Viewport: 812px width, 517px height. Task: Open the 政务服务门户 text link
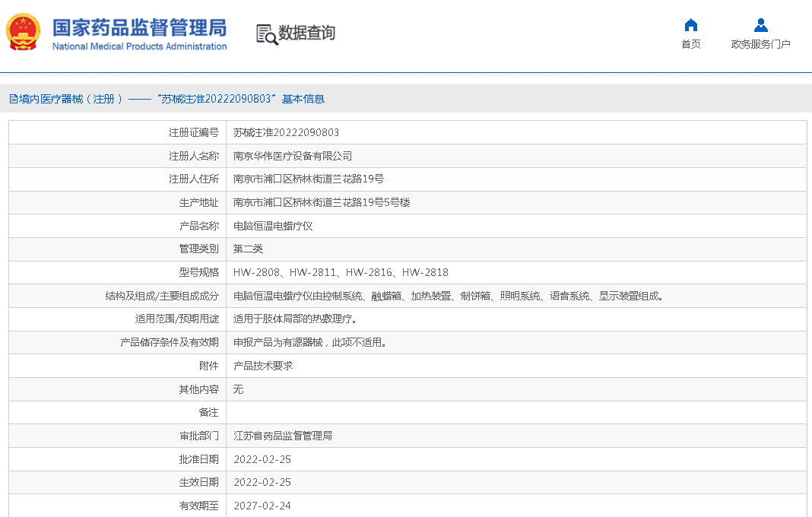(760, 44)
